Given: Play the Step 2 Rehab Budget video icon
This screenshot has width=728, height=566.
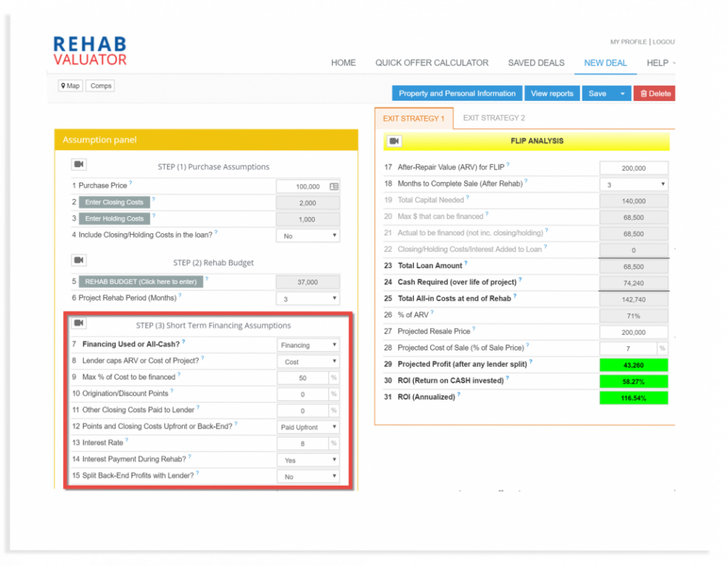Looking at the screenshot, I should [x=79, y=260].
